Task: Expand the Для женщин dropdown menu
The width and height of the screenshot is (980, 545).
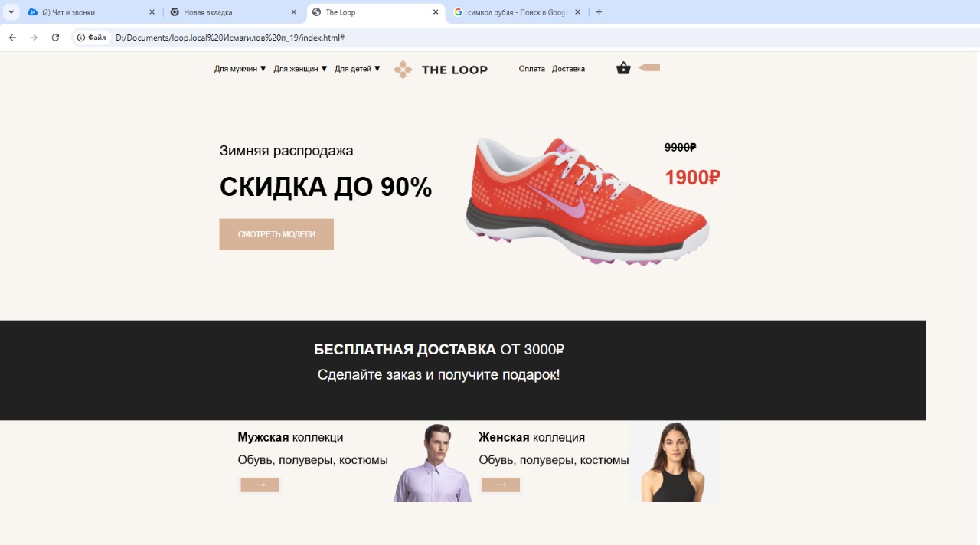Action: pyautogui.click(x=300, y=69)
